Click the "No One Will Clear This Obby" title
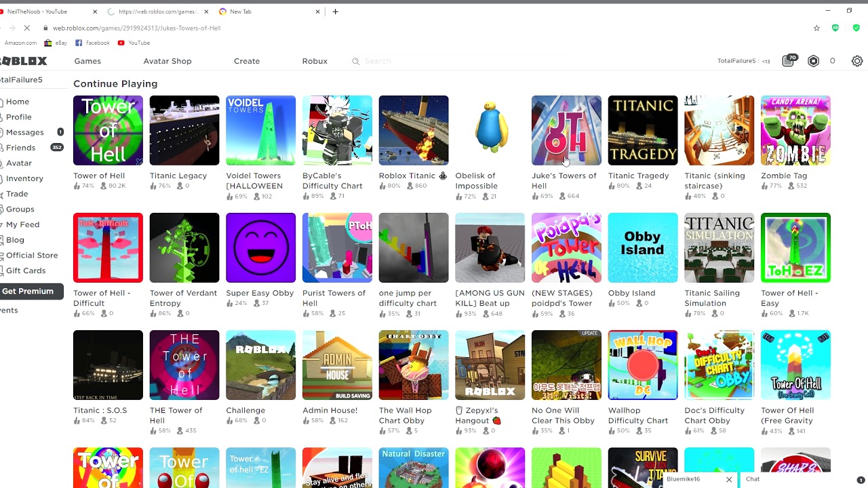 [564, 415]
